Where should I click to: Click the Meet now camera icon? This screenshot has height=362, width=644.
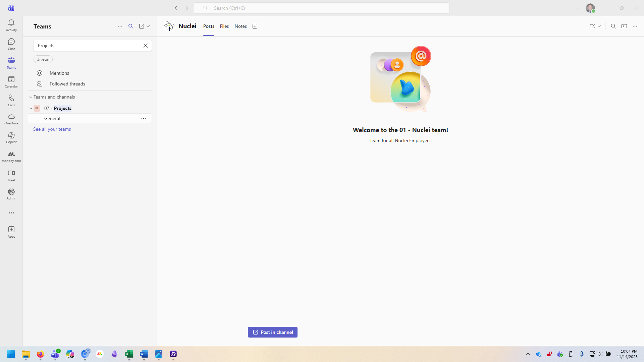click(x=592, y=26)
